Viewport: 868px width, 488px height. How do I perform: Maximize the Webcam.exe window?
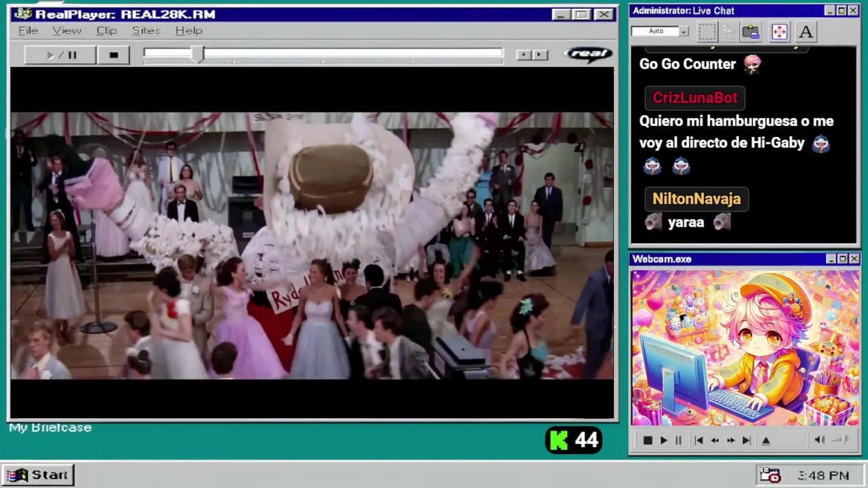[x=842, y=259]
